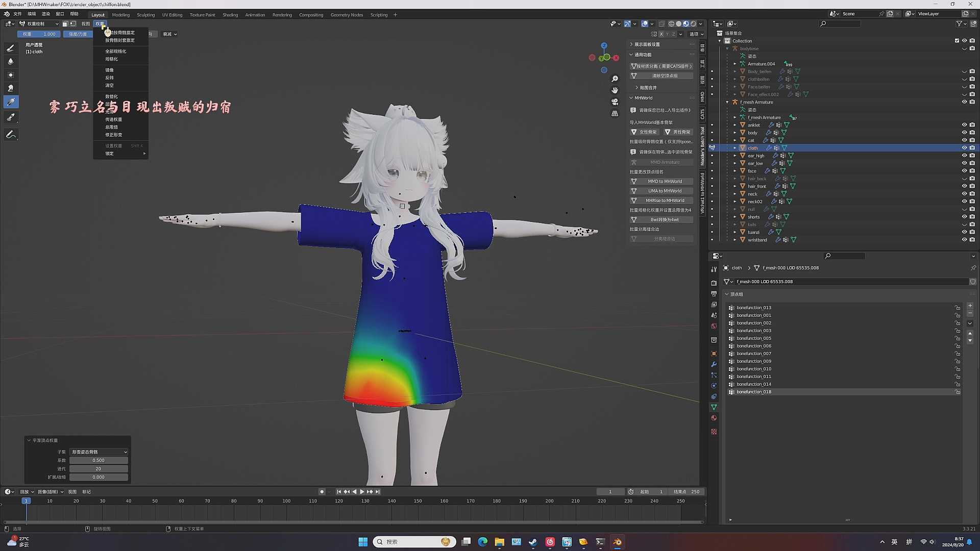This screenshot has height=551, width=980.
Task: Click the 女性骨架 skeleton import button
Action: tap(645, 132)
